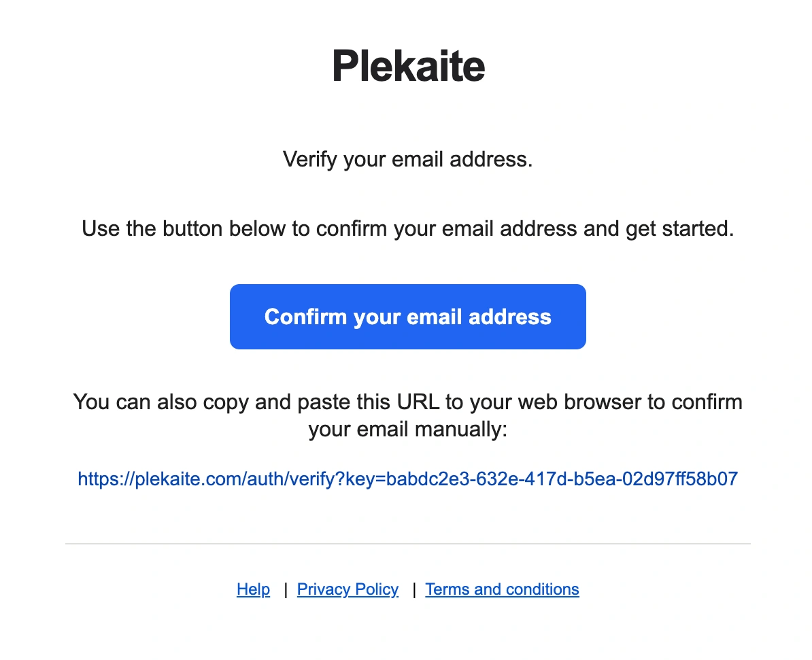The width and height of the screenshot is (812, 660).
Task: Click the underlined Help text
Action: tap(253, 589)
